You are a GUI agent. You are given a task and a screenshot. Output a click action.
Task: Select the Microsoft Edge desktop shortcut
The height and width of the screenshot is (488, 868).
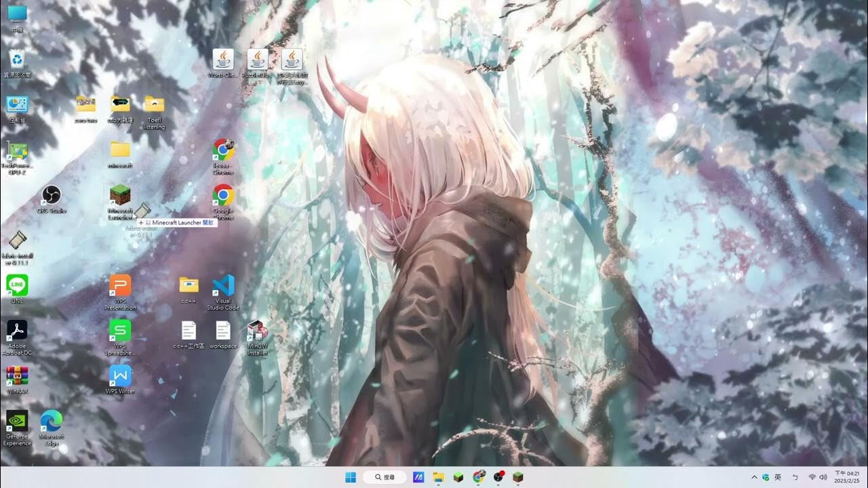[x=52, y=428]
